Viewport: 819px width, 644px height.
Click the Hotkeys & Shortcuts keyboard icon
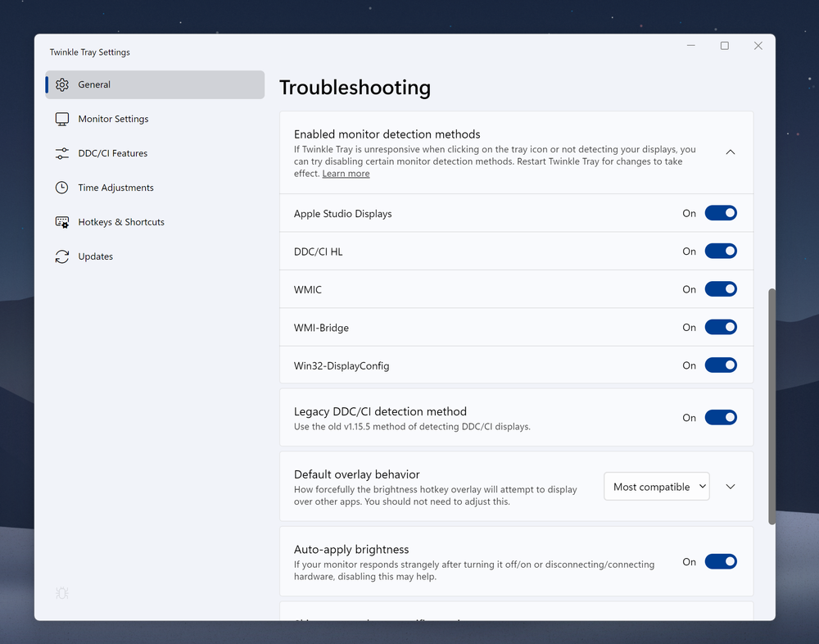[x=62, y=222]
